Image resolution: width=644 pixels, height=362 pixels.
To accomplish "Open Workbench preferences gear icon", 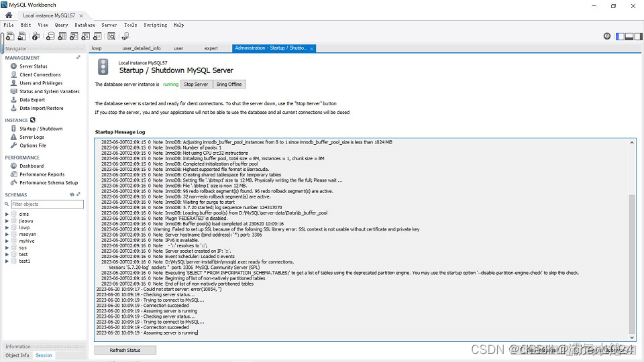I will pyautogui.click(x=607, y=36).
